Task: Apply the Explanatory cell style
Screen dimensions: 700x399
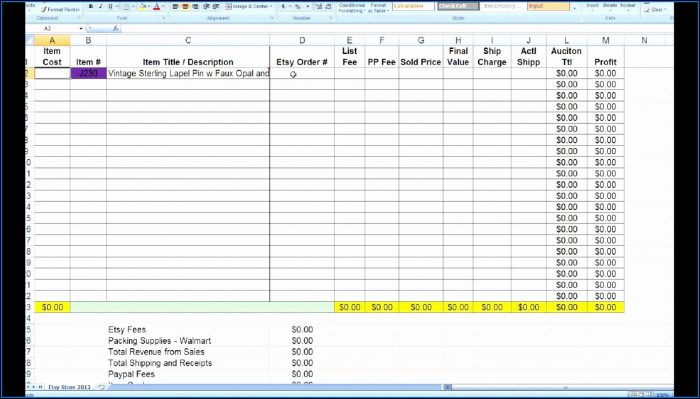Action: click(503, 6)
